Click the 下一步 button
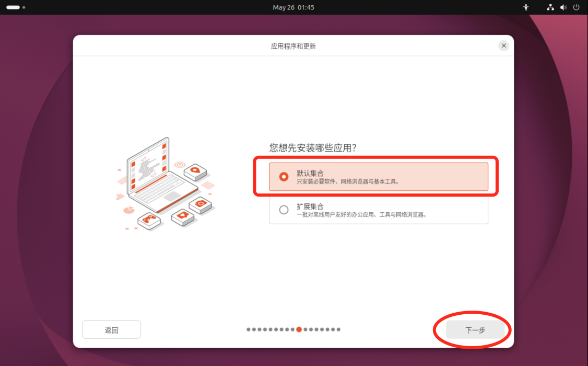588x366 pixels. (475, 330)
